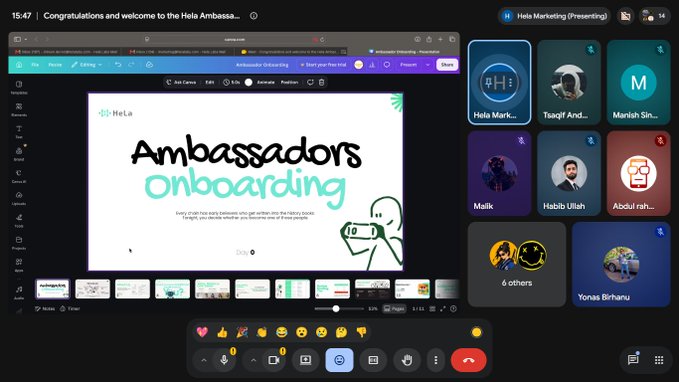
Task: Send the heart reaction emoji
Action: (202, 332)
